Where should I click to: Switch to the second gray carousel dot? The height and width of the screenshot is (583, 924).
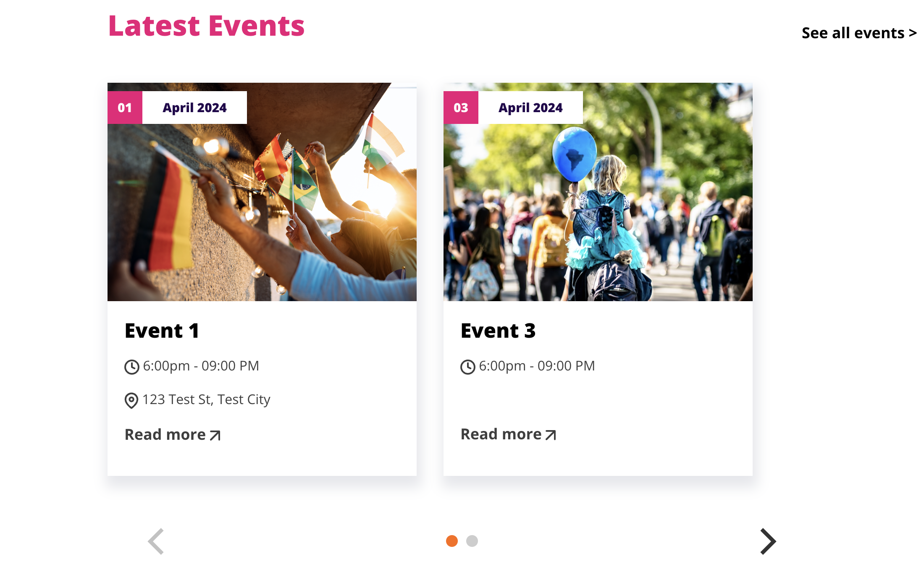click(x=472, y=541)
